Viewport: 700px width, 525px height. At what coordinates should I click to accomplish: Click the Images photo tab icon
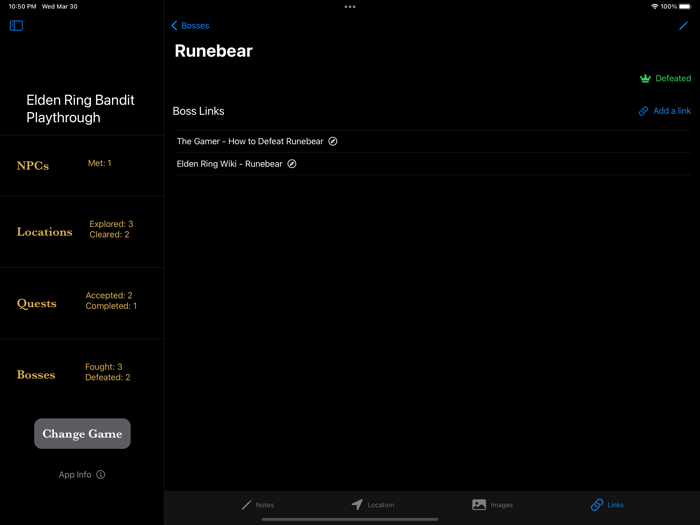pyautogui.click(x=479, y=505)
